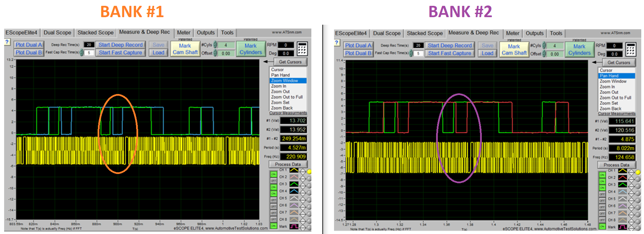
Task: Click CH 4 blue waveform icon in Bank #1
Action: coord(294,191)
